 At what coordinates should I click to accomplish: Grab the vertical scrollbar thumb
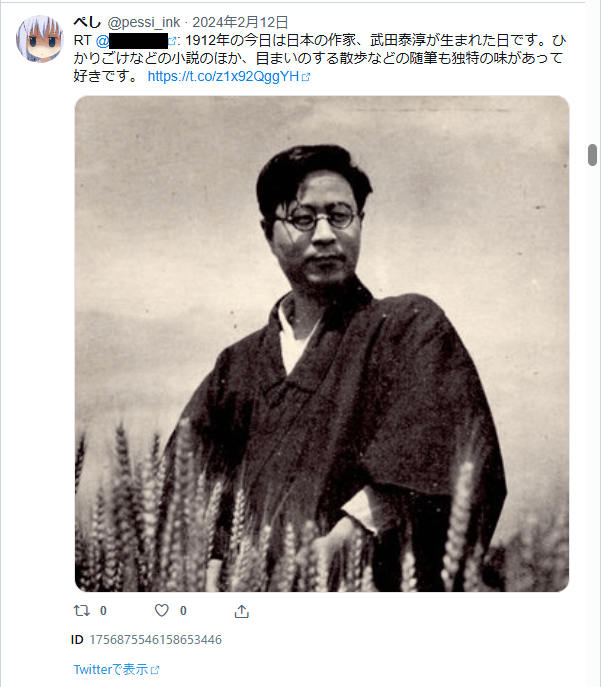(592, 155)
